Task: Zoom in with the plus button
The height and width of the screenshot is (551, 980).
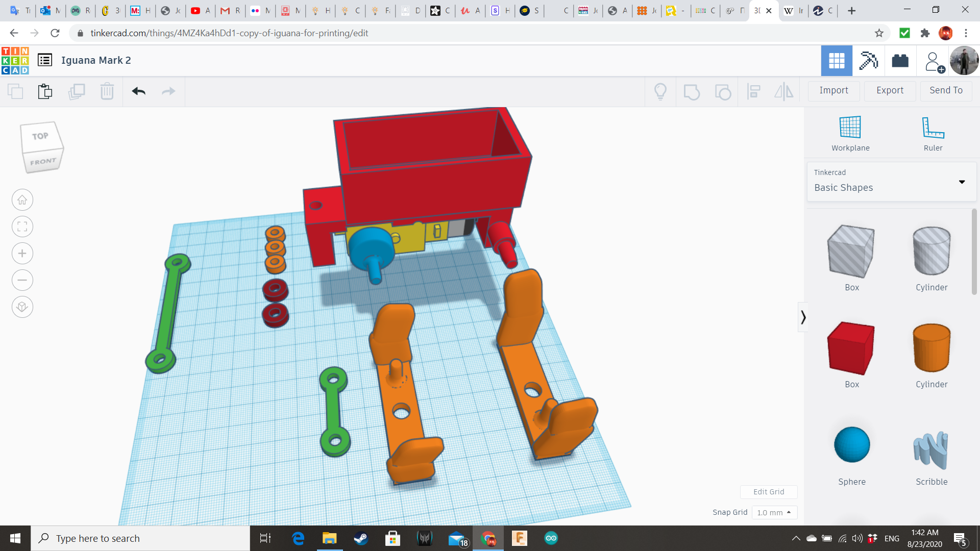Action: [x=22, y=254]
